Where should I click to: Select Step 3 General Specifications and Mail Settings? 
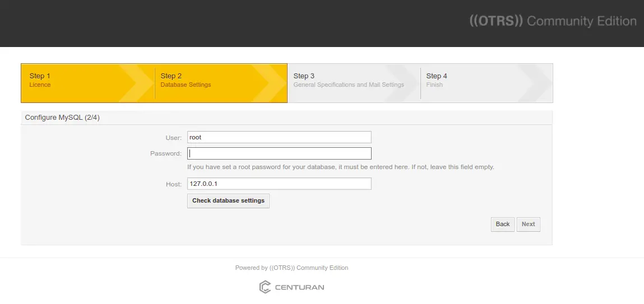(354, 83)
